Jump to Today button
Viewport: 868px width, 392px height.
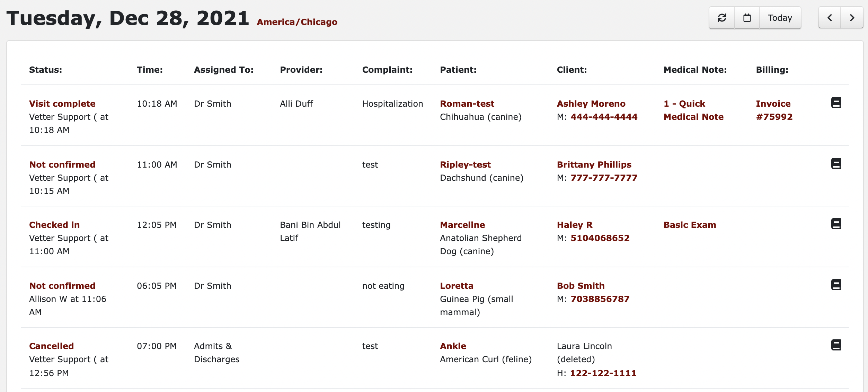tap(780, 18)
